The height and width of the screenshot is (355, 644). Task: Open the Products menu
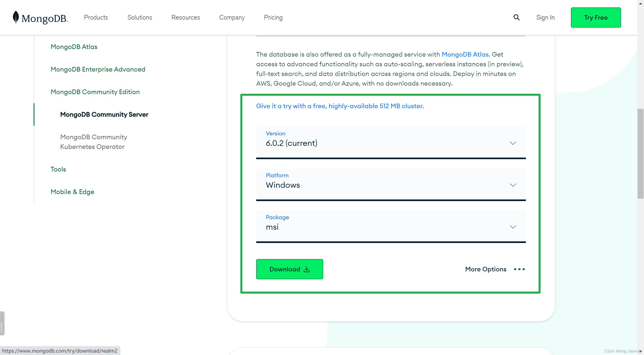(96, 18)
